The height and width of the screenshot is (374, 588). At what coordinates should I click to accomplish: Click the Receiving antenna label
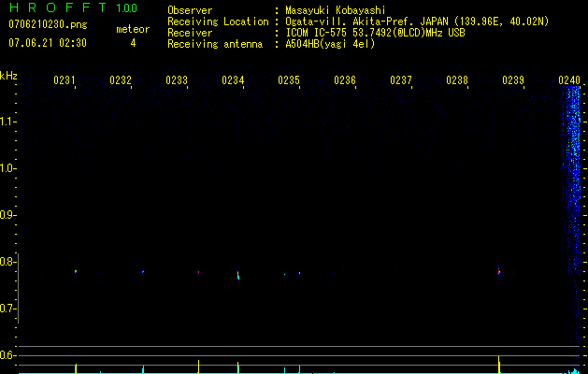(x=215, y=44)
